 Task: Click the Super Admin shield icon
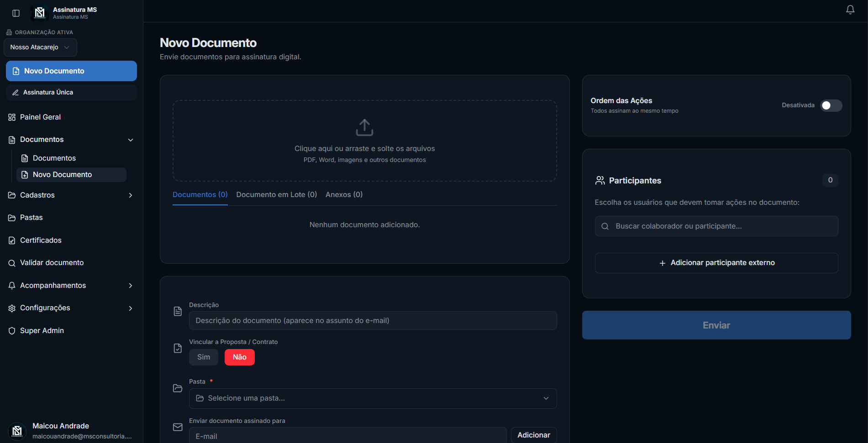[12, 331]
